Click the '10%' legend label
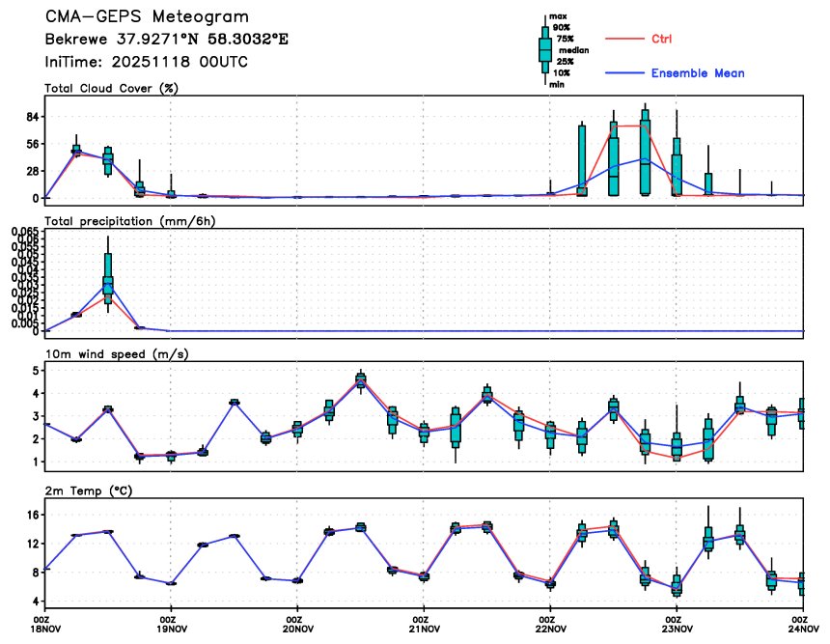830x644 pixels. pyautogui.click(x=562, y=73)
